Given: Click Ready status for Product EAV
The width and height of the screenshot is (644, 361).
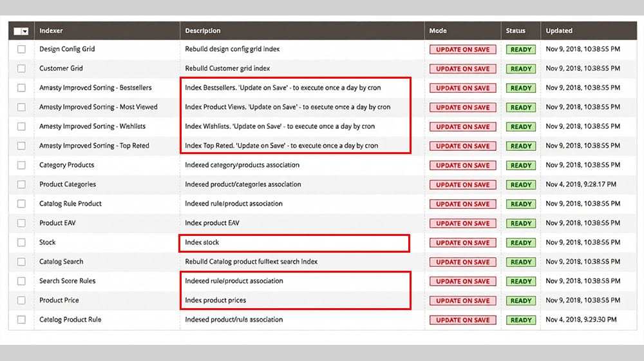Looking at the screenshot, I should pyautogui.click(x=521, y=223).
